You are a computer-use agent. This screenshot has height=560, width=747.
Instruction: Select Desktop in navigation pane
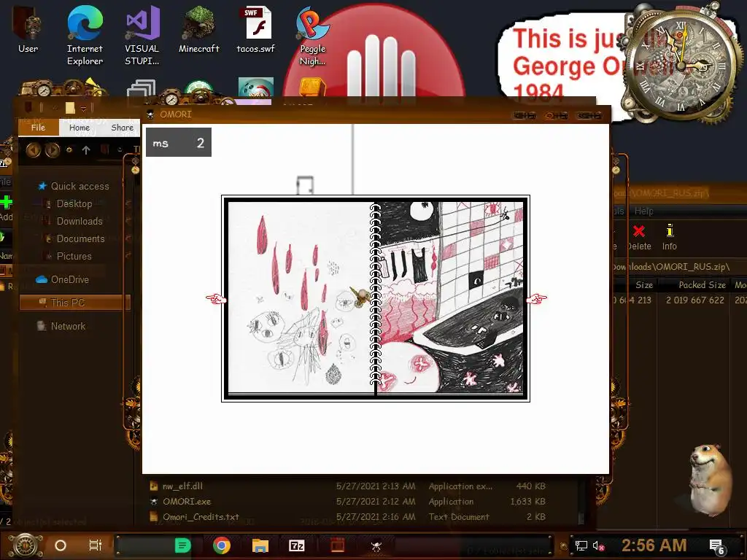(x=74, y=204)
